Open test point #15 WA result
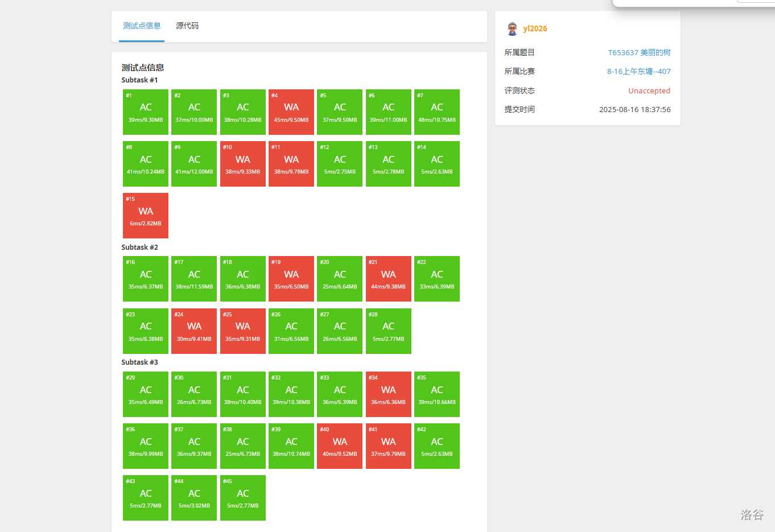Viewport: 775px width, 532px height. (146, 216)
